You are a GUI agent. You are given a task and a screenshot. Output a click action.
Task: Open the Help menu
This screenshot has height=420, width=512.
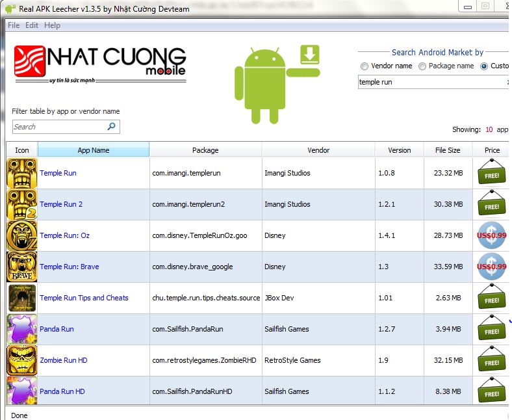(52, 25)
